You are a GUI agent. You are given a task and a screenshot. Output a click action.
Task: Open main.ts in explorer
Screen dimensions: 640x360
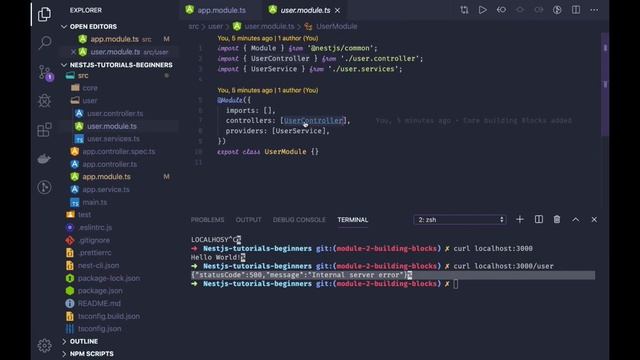[95, 202]
